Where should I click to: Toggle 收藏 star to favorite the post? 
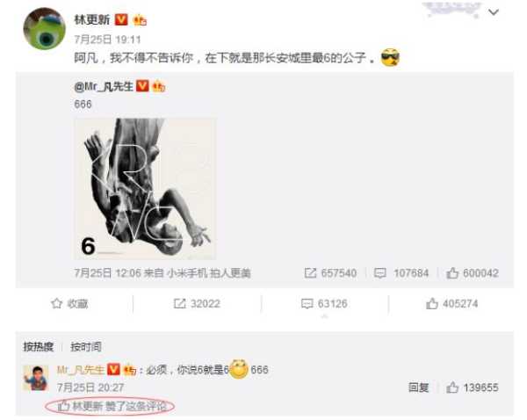click(69, 304)
